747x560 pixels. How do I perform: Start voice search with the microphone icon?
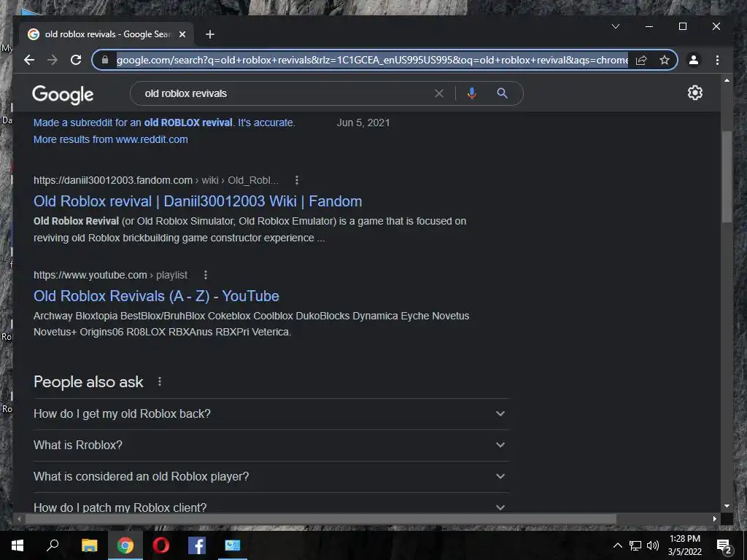tap(472, 93)
